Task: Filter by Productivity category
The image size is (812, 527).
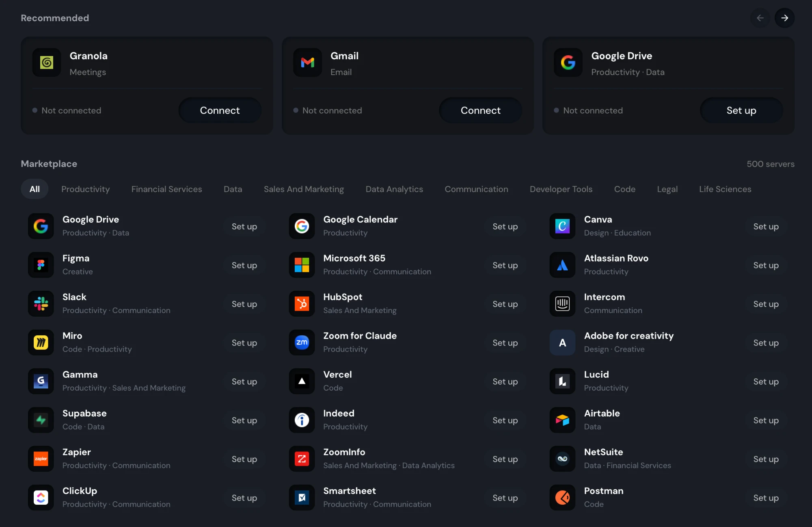Action: point(85,189)
